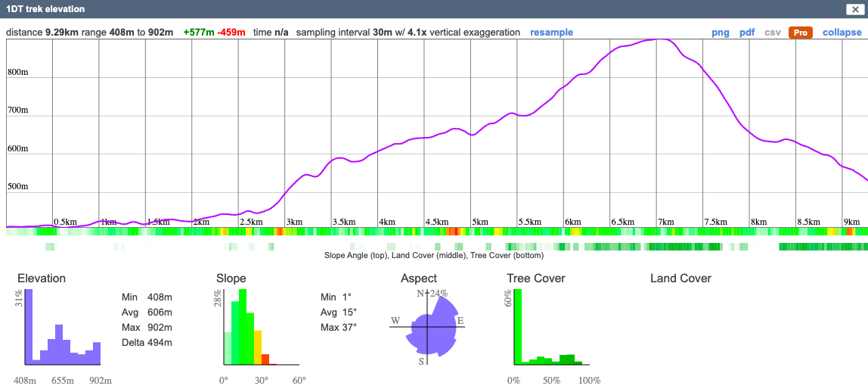868x389 pixels.
Task: Click the tallest bar in Elevation histogram
Action: [x=29, y=327]
